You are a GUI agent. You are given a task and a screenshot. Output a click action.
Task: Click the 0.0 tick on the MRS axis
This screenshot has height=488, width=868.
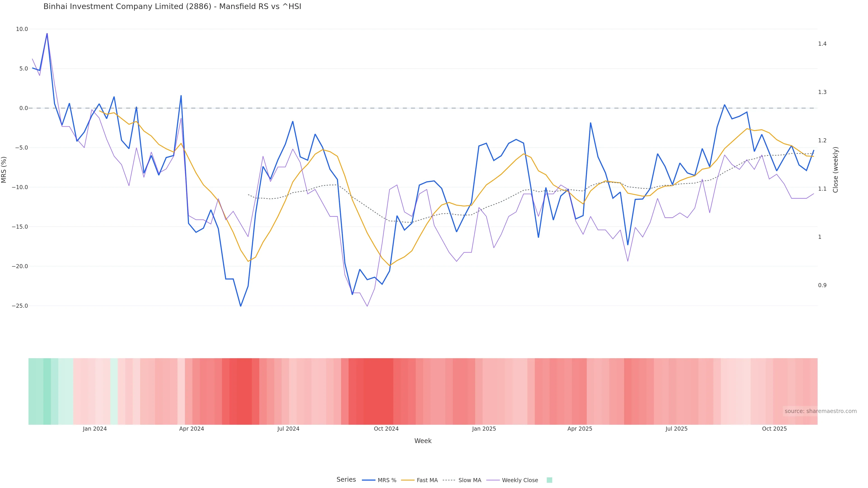point(23,108)
